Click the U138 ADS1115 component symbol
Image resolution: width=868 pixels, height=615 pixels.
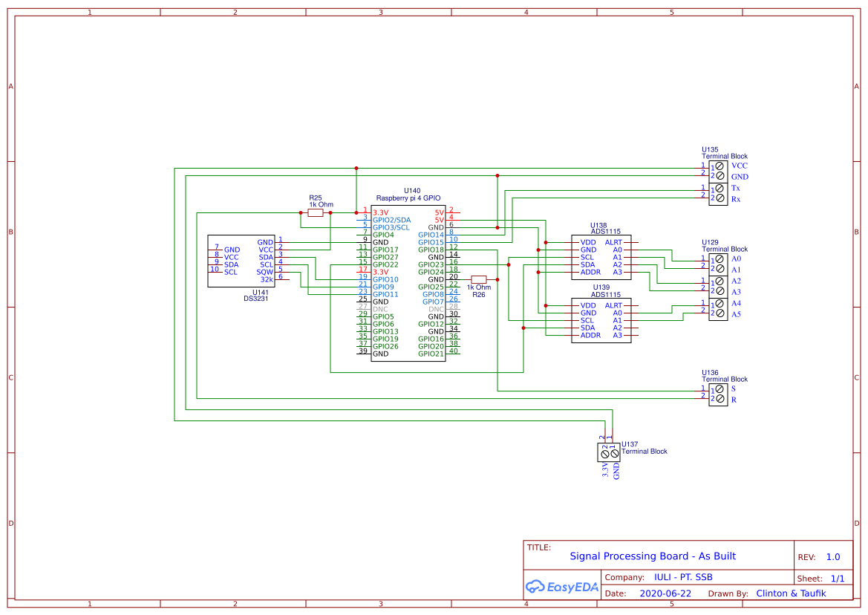(x=602, y=256)
